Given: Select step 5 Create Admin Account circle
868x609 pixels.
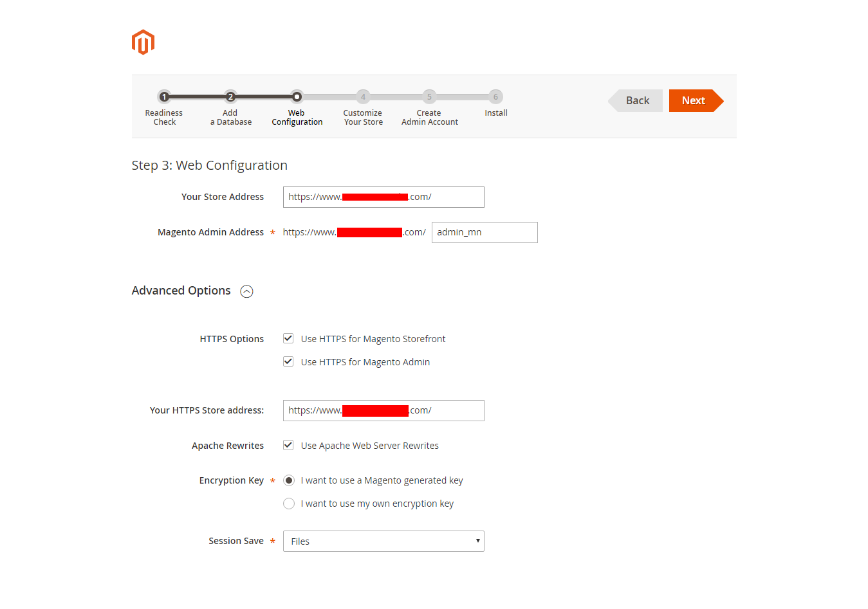Looking at the screenshot, I should 429,96.
